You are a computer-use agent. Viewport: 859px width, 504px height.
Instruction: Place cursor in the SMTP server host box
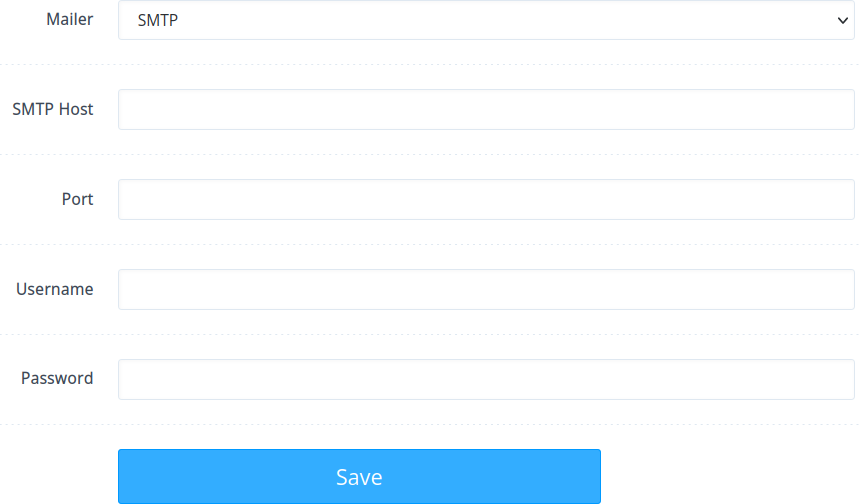pyautogui.click(x=486, y=110)
